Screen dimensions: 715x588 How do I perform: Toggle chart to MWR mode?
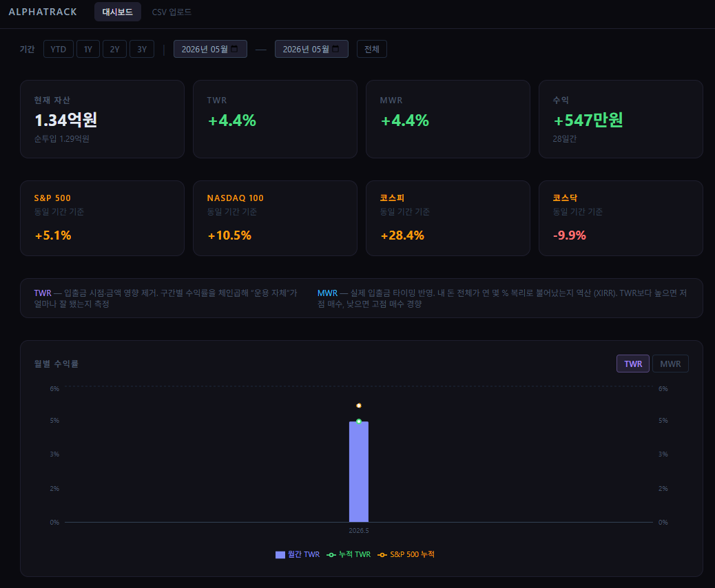pos(670,364)
